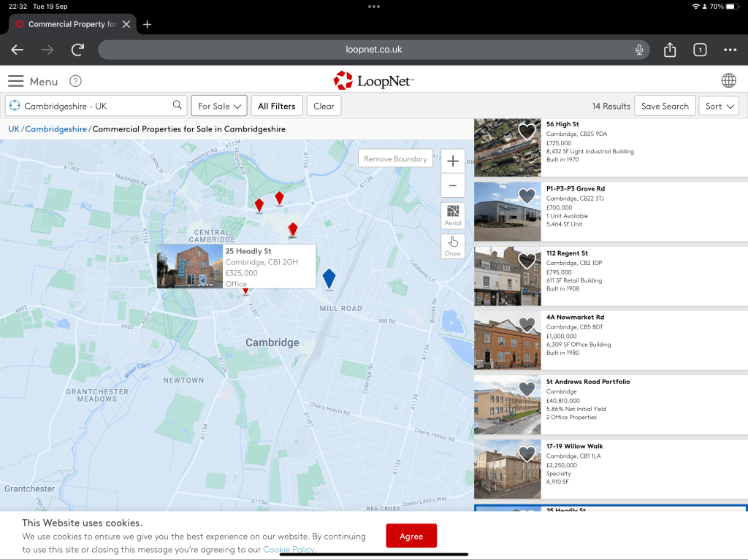Tap the search magnifier icon
This screenshot has height=560, width=748.
[177, 105]
